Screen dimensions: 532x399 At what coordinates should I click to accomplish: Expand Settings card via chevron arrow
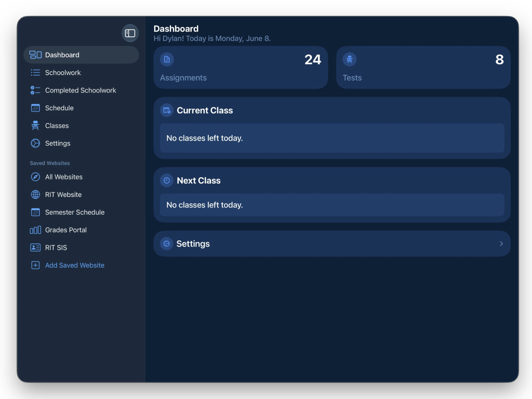click(501, 244)
